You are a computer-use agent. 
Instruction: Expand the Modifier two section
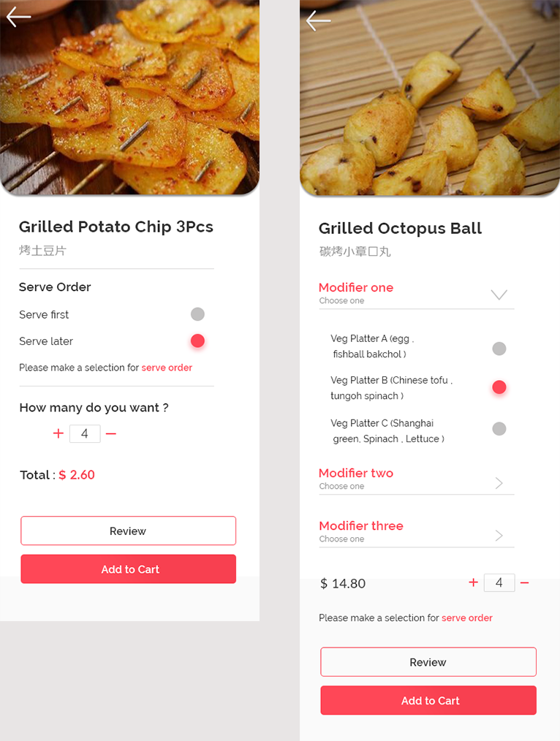pyautogui.click(x=499, y=482)
